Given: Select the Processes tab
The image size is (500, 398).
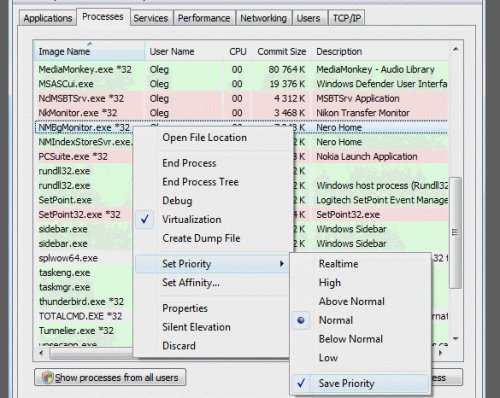Looking at the screenshot, I should pos(103,17).
